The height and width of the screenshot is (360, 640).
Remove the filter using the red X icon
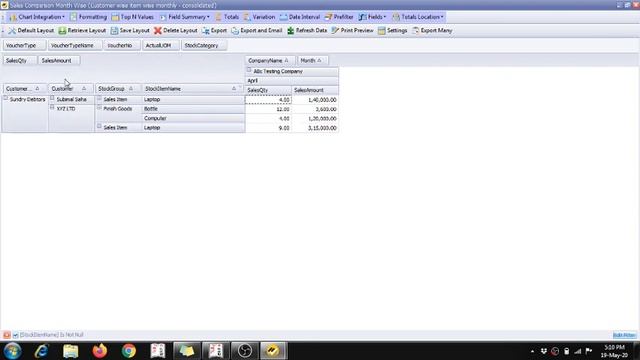click(7, 335)
